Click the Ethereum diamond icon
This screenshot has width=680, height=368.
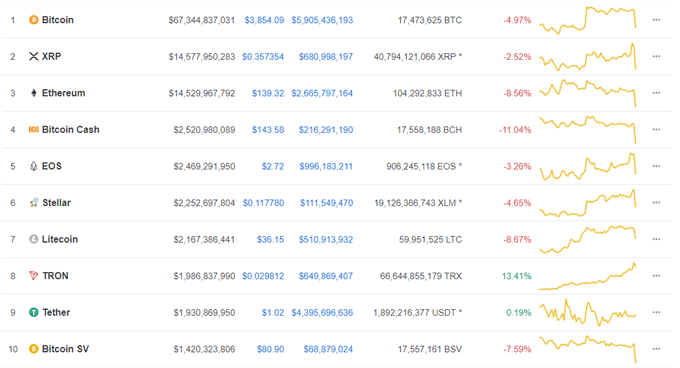click(33, 93)
